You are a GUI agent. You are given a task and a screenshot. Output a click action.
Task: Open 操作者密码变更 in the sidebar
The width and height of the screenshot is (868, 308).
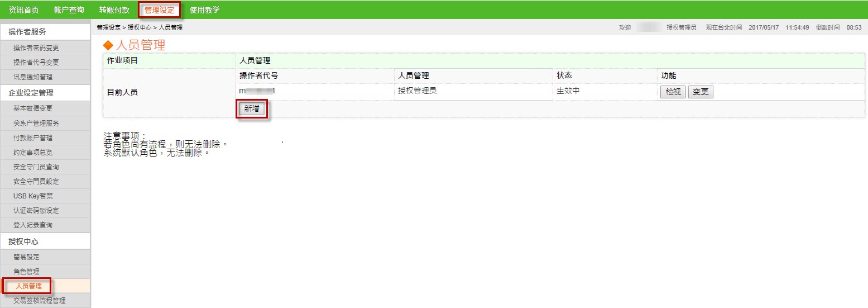(36, 48)
